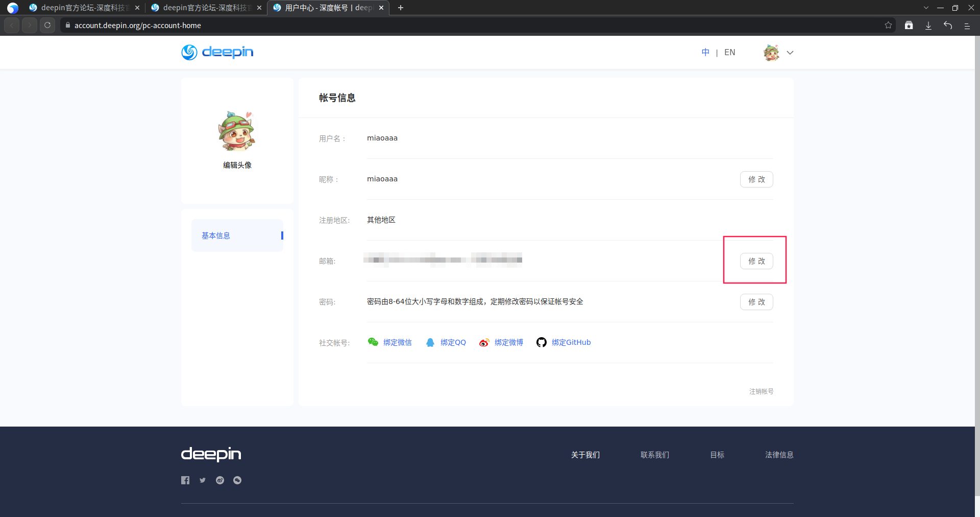Click 修改 in the 密码 row
980x517 pixels.
coord(756,302)
